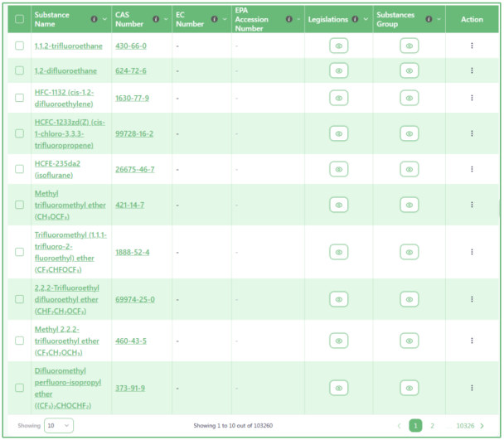This screenshot has width=504, height=440.
Task: Go to previous page with left arrow
Action: [x=399, y=426]
